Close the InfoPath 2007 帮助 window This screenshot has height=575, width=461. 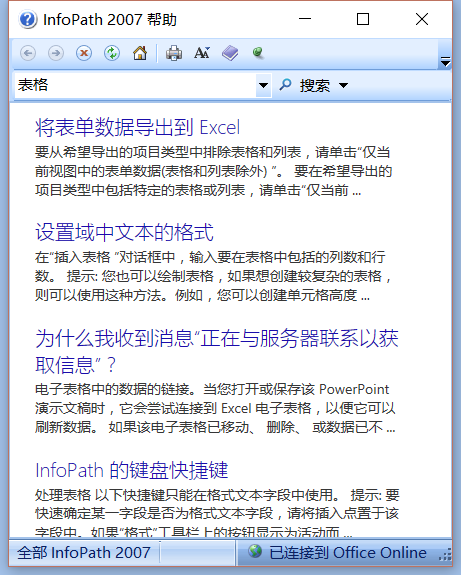click(x=422, y=19)
